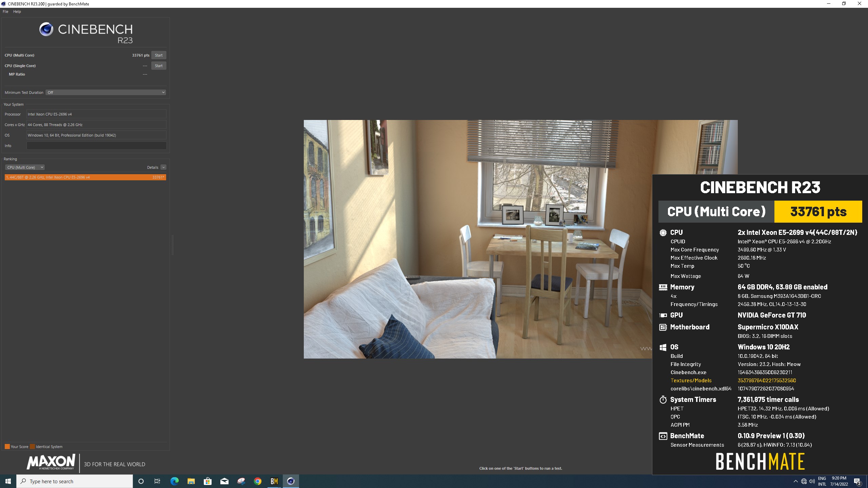
Task: Click the Memory icon in BenchMate panel
Action: (x=663, y=287)
